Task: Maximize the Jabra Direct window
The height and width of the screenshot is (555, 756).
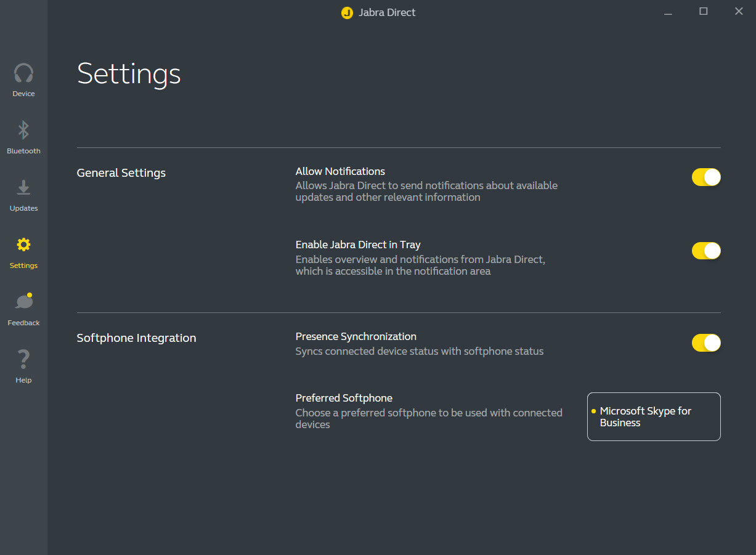Action: tap(703, 12)
